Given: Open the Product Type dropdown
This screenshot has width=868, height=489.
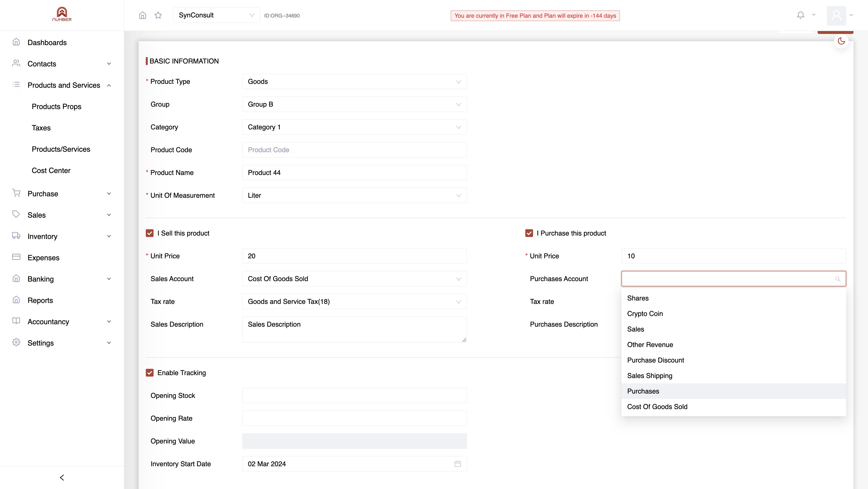Looking at the screenshot, I should coord(354,82).
